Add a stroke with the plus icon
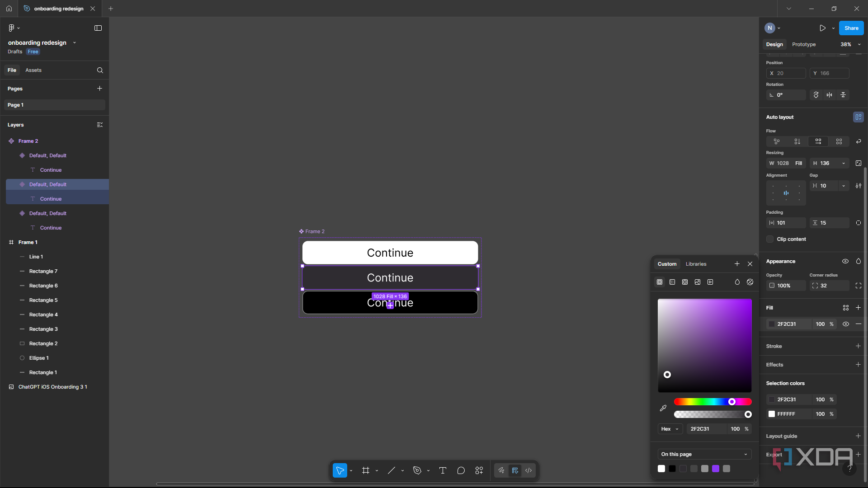868x488 pixels. (x=858, y=346)
